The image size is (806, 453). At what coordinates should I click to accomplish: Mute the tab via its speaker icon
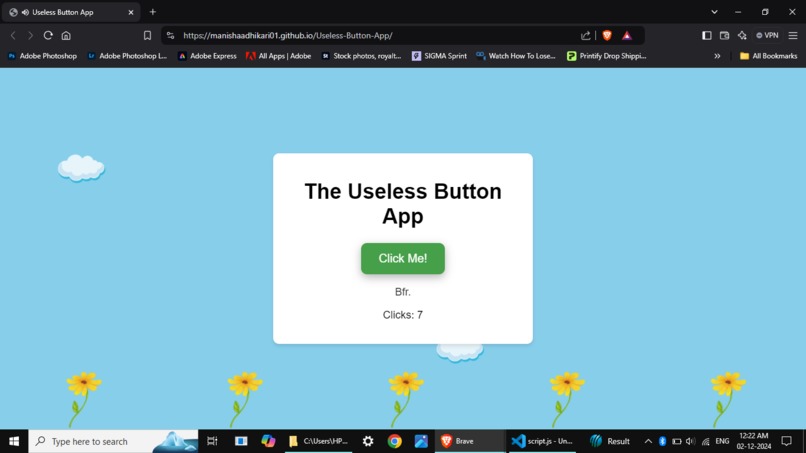(25, 12)
